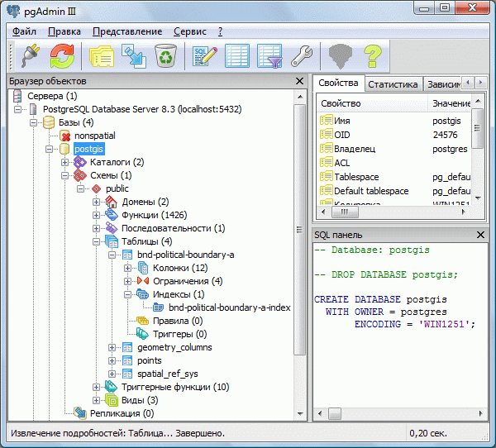The height and width of the screenshot is (448, 496).
Task: Click the OID value 24576
Action: click(x=445, y=135)
